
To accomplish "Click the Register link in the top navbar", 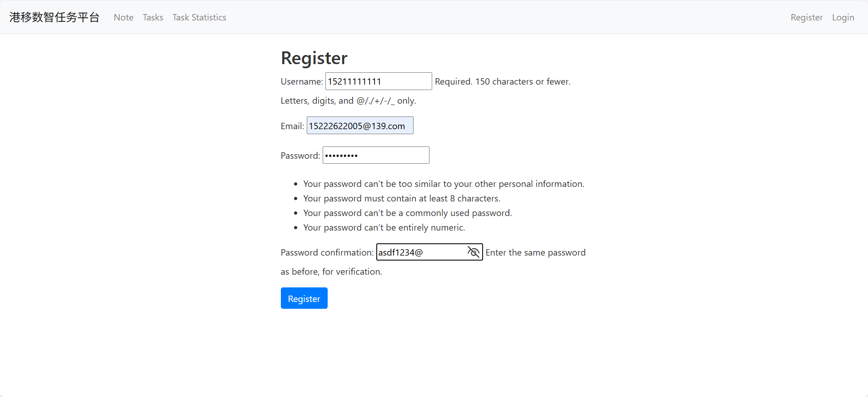I will click(806, 17).
